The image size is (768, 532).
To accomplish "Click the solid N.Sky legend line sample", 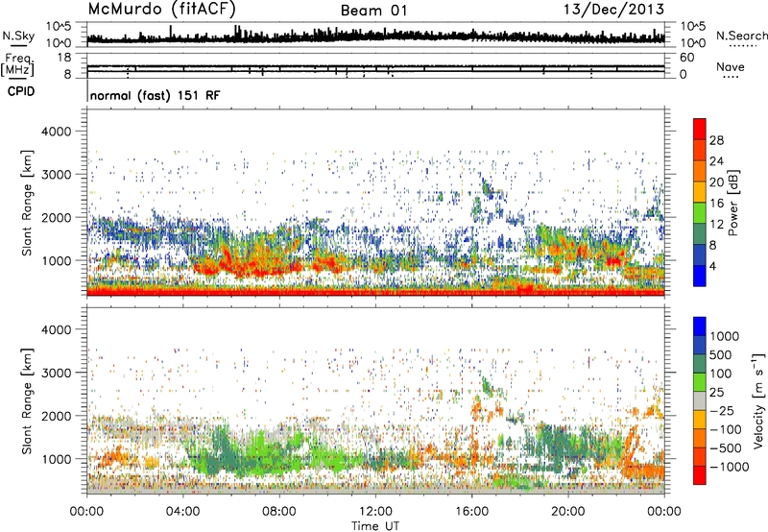I will 18,45.
